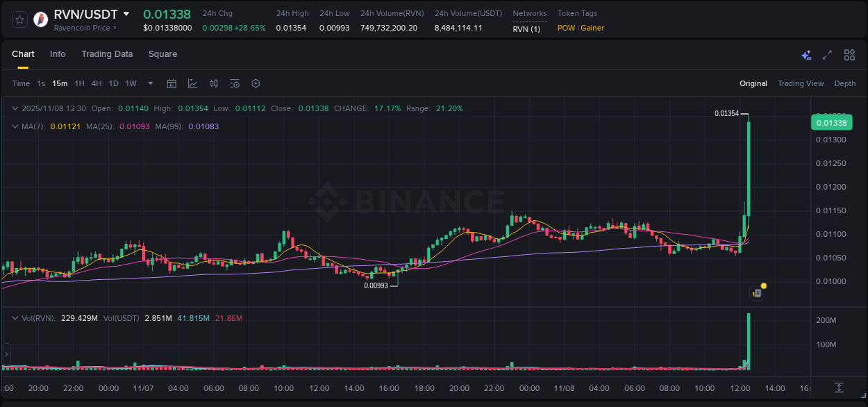This screenshot has width=868, height=407.
Task: Switch to the Trading Data tab
Action: [107, 54]
